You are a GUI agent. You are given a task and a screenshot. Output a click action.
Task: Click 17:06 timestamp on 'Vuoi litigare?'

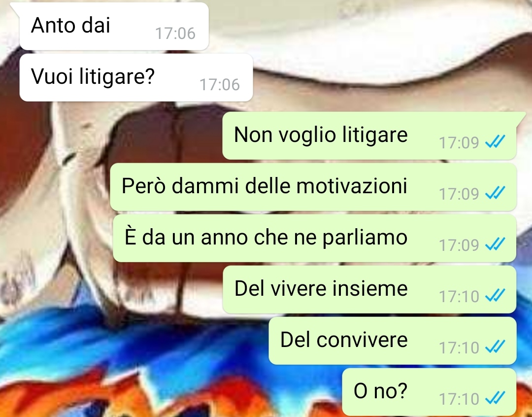point(220,85)
